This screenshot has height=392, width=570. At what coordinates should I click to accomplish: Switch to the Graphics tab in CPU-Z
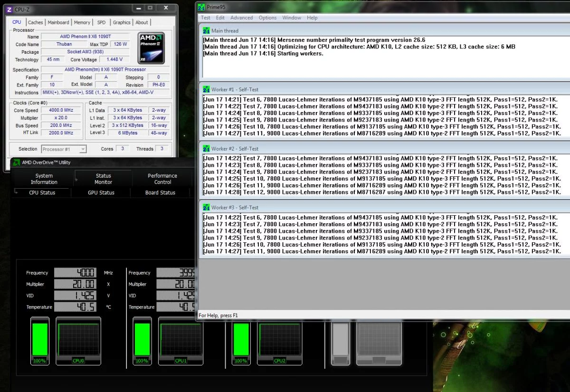(x=122, y=22)
